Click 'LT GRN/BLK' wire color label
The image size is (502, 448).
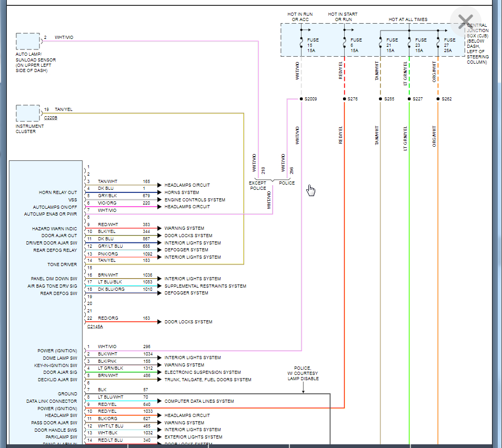[x=111, y=368]
